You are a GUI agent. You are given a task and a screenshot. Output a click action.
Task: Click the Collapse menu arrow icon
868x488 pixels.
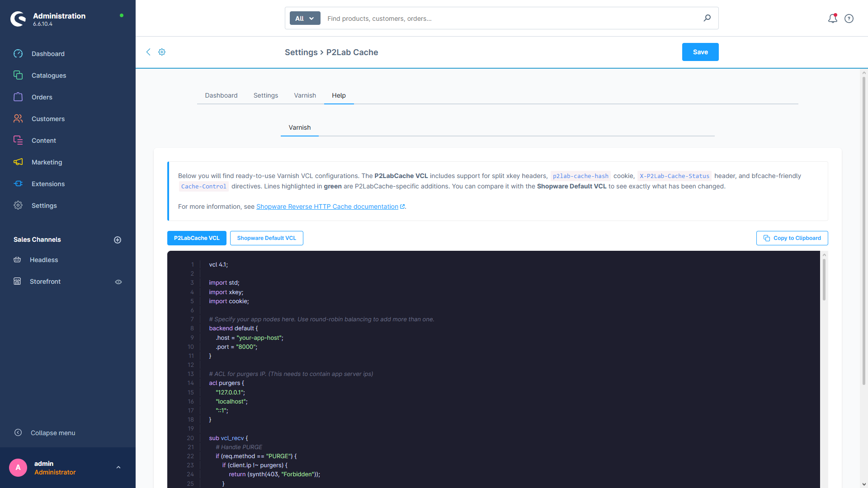18,433
